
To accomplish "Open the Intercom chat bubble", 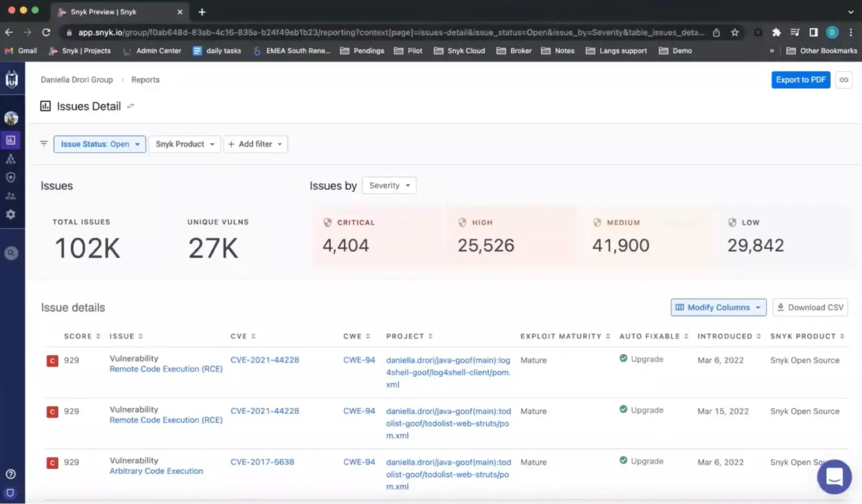I will (x=834, y=477).
